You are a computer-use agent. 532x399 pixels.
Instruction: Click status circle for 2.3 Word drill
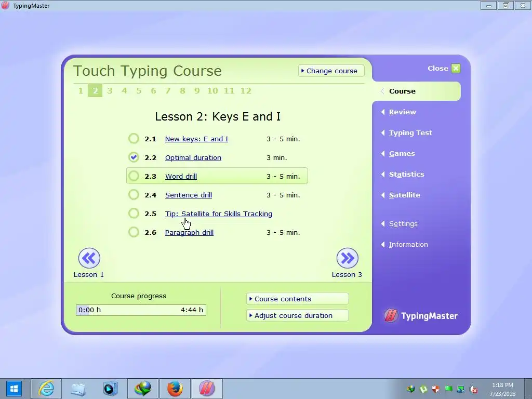click(134, 176)
